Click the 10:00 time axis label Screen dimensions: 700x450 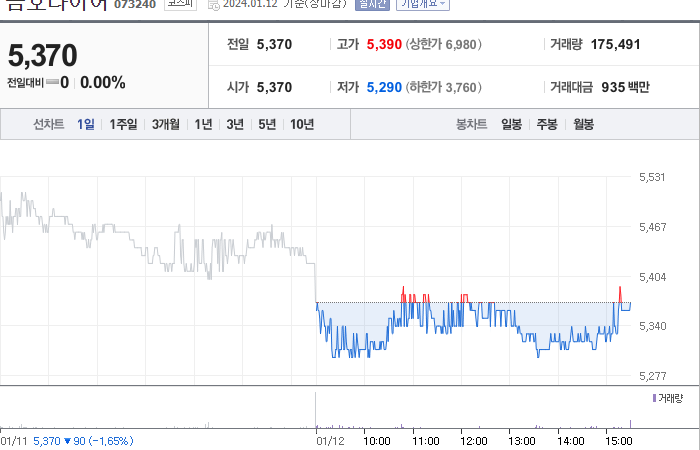[376, 441]
